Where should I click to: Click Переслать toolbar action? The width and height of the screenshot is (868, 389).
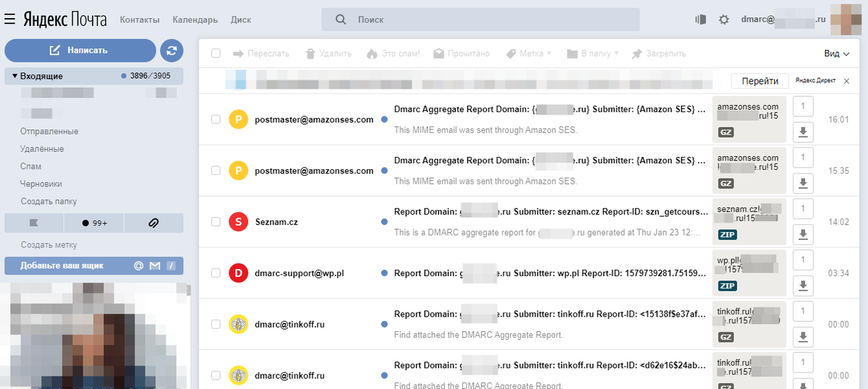pyautogui.click(x=261, y=54)
